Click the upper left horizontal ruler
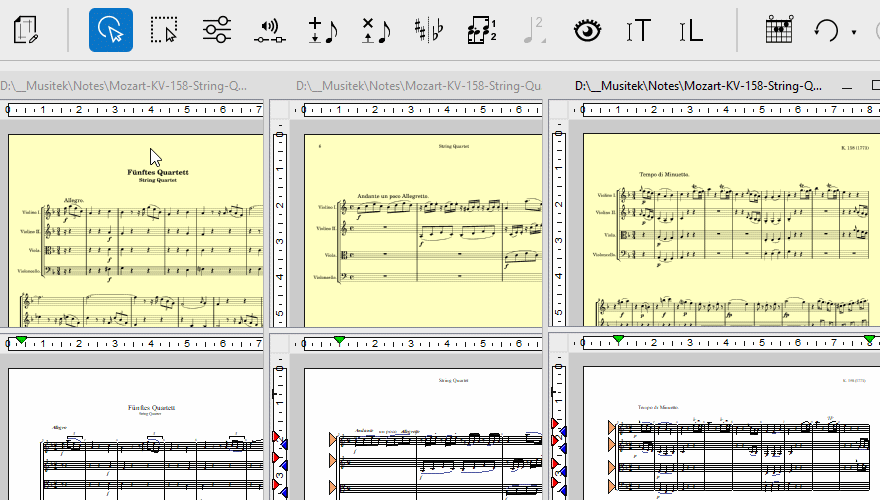The image size is (880, 500). [x=134, y=109]
